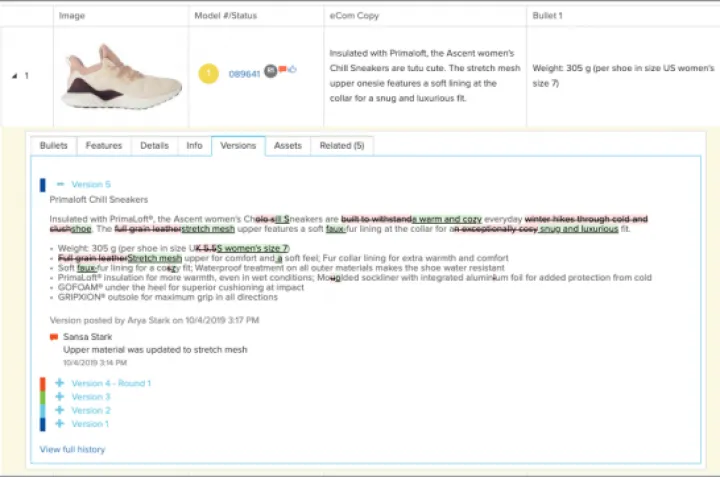Collapse Version 5 with the minus icon
Viewport: 720px width, 477px height.
pyautogui.click(x=60, y=185)
